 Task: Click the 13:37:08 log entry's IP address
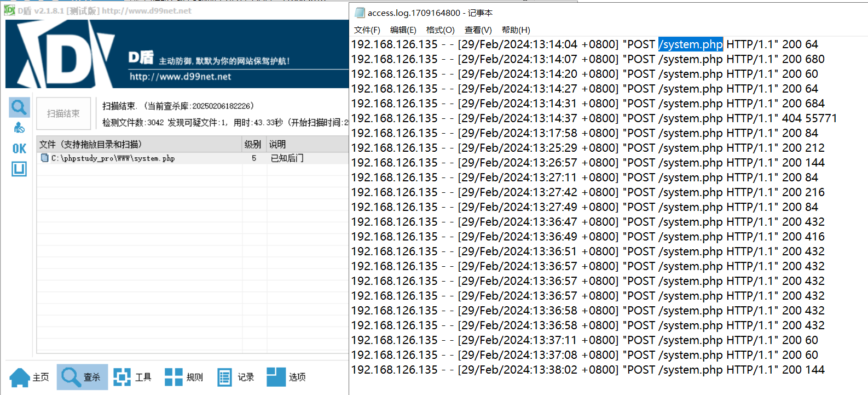[394, 355]
